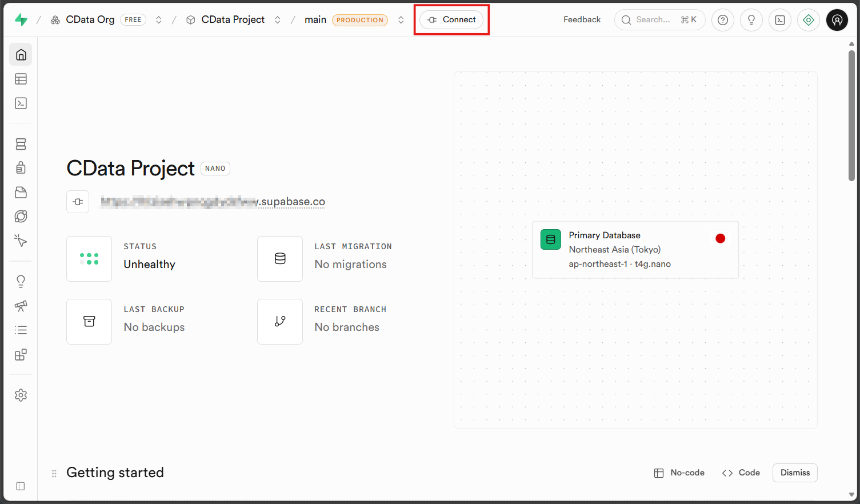This screenshot has width=860, height=504.
Task: Click the Connect button
Action: point(451,19)
